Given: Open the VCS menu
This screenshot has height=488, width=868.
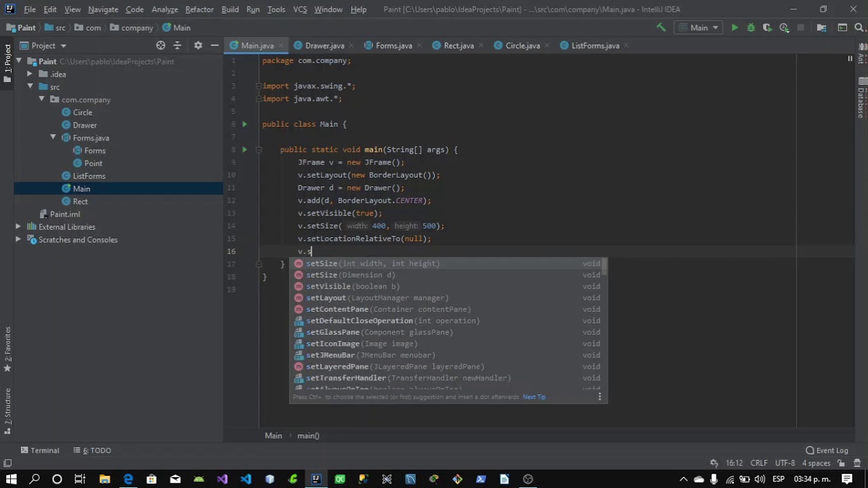Looking at the screenshot, I should pos(300,9).
